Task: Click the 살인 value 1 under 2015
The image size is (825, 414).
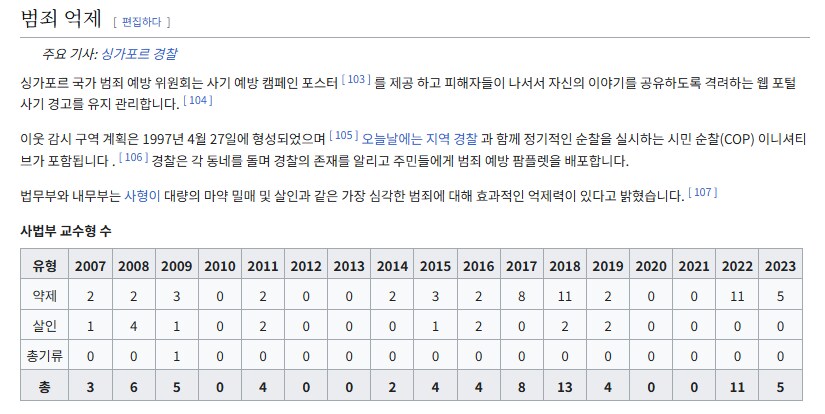Action: click(436, 325)
